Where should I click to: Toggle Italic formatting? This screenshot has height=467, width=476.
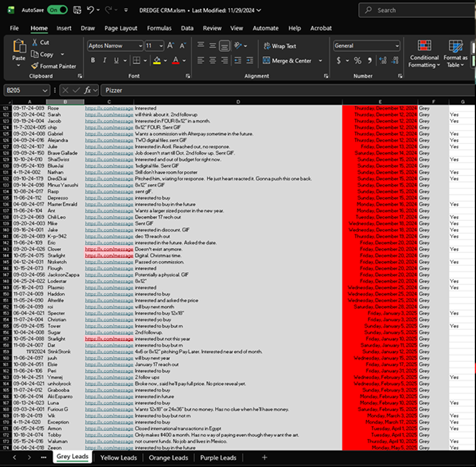tap(104, 60)
